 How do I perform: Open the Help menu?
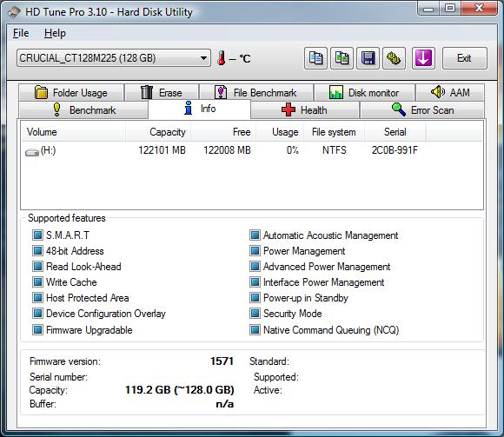tap(55, 33)
